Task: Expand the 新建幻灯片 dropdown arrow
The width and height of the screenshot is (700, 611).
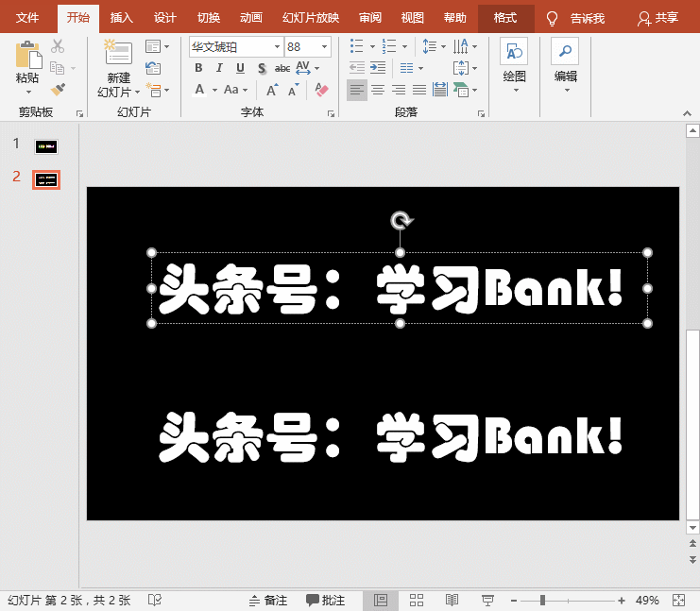Action: 137,92
